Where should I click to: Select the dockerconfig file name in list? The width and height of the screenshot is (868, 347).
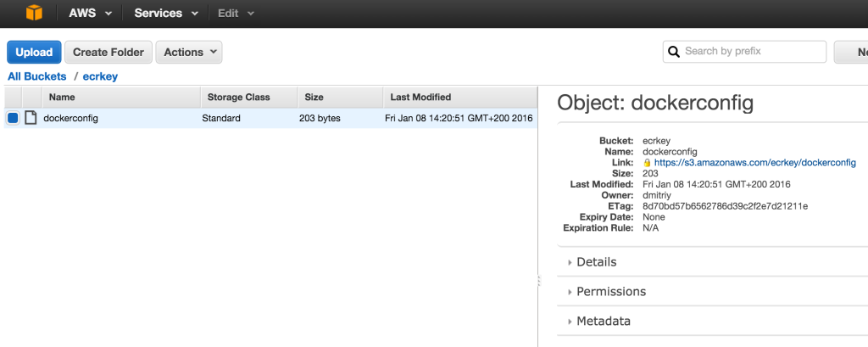point(71,118)
